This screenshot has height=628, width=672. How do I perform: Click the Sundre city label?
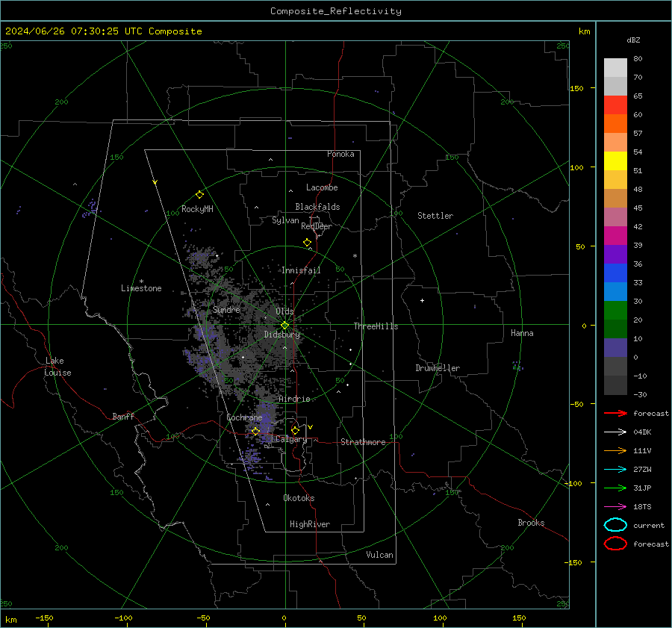click(x=226, y=310)
